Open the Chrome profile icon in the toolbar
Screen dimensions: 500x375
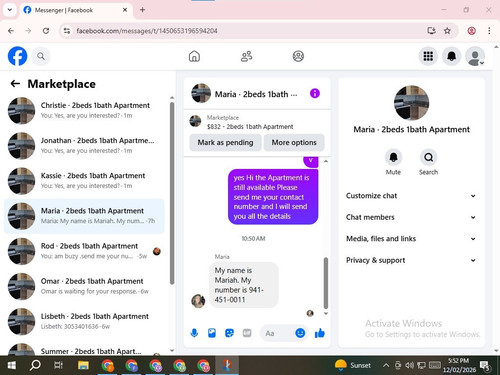point(471,31)
